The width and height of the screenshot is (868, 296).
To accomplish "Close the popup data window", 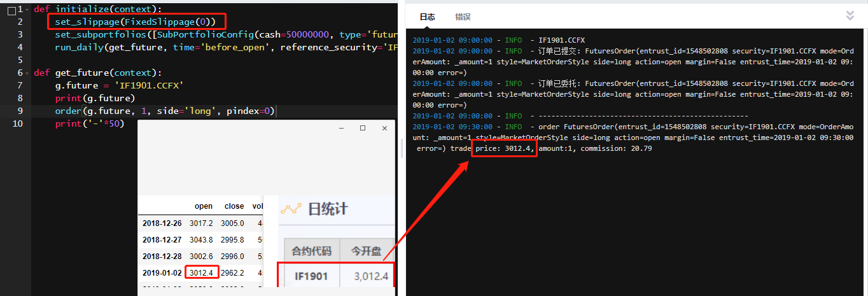I will tap(384, 128).
